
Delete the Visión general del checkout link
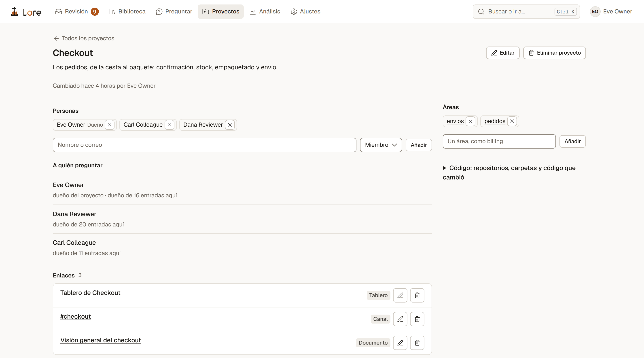tap(417, 343)
